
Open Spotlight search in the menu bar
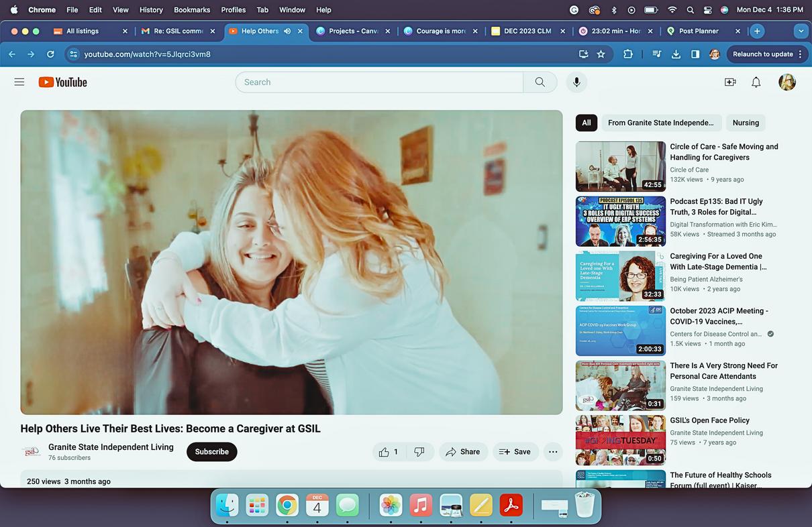point(690,10)
